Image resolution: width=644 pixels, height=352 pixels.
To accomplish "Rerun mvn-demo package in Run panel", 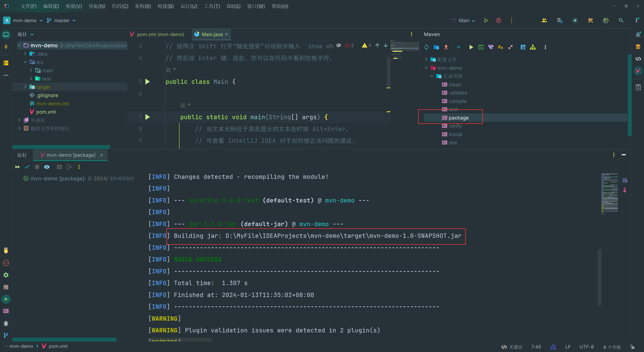I will [x=17, y=167].
